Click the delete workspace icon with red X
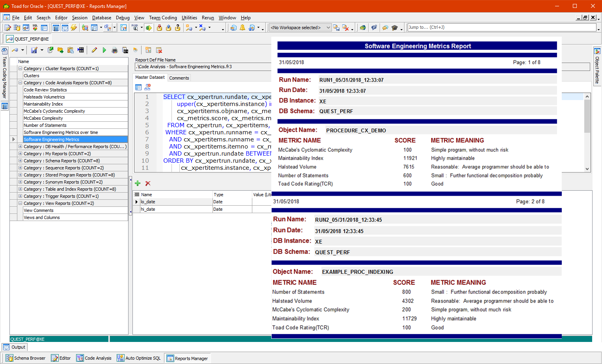The height and width of the screenshot is (364, 602). tap(346, 28)
